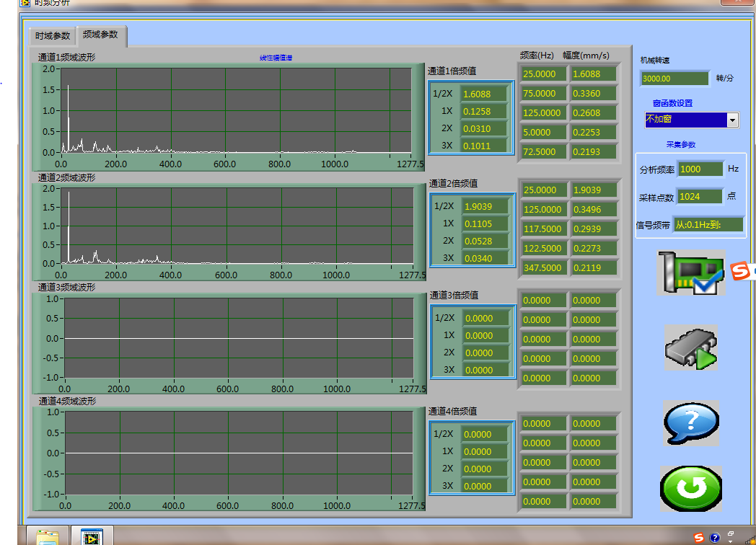This screenshot has height=545, width=756.
Task: Click the 机械转速 field showing 3000.00
Action: click(674, 79)
